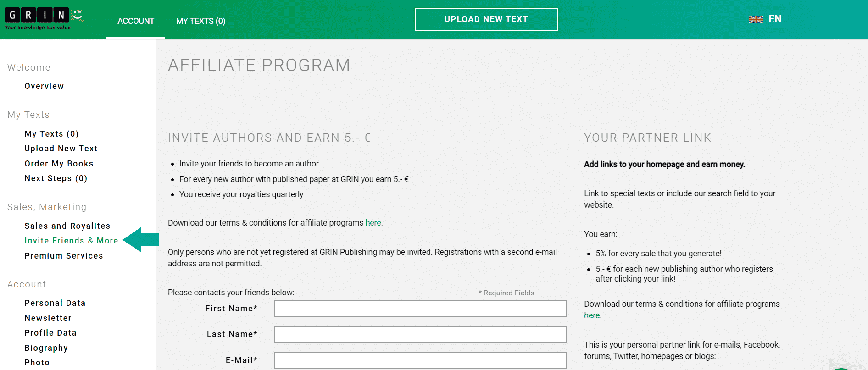This screenshot has height=370, width=868.
Task: Open the Biography section
Action: (x=46, y=348)
